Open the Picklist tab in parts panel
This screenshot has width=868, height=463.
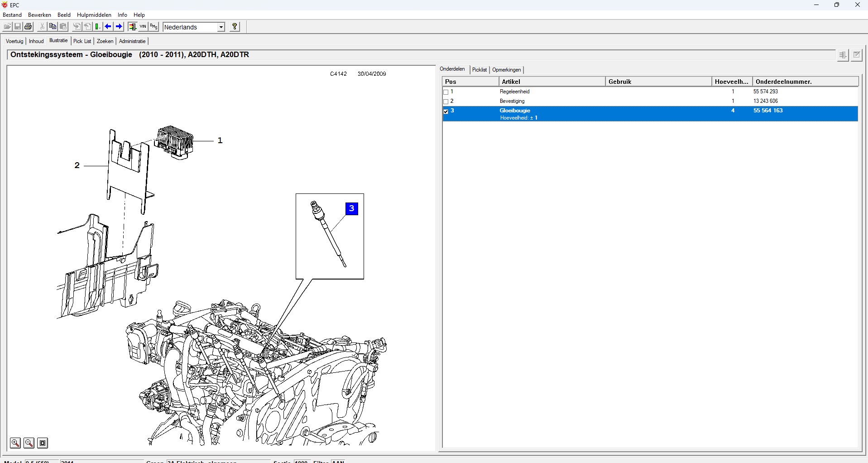point(480,70)
